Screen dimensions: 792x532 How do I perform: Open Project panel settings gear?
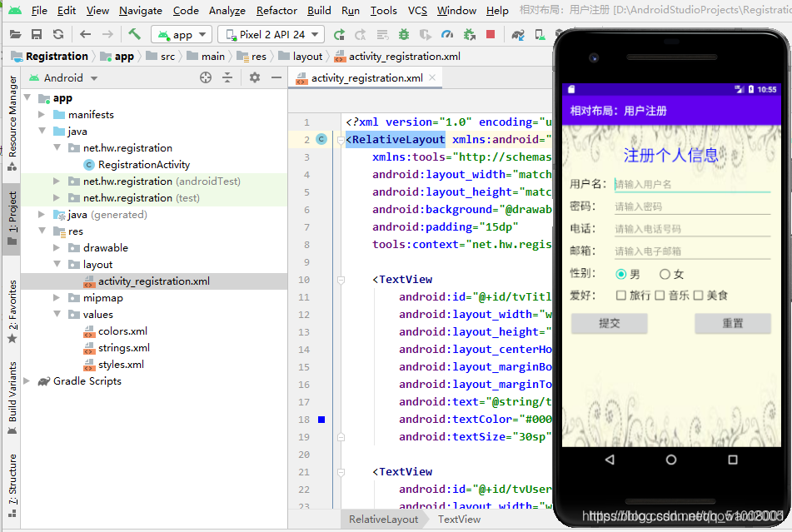255,77
